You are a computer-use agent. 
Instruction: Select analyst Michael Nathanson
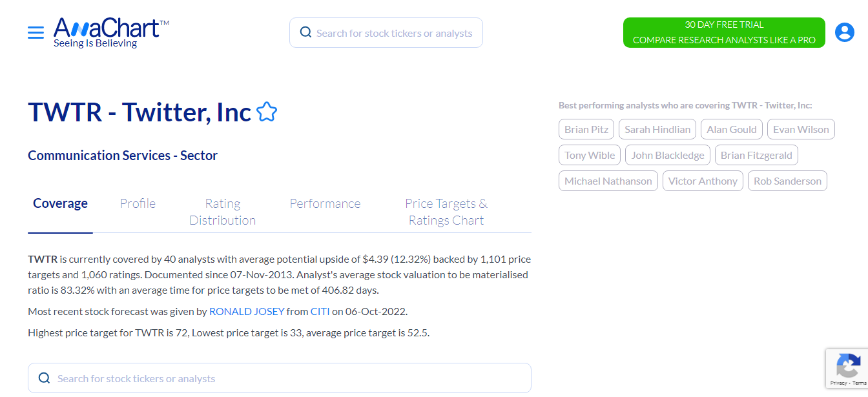click(x=608, y=181)
